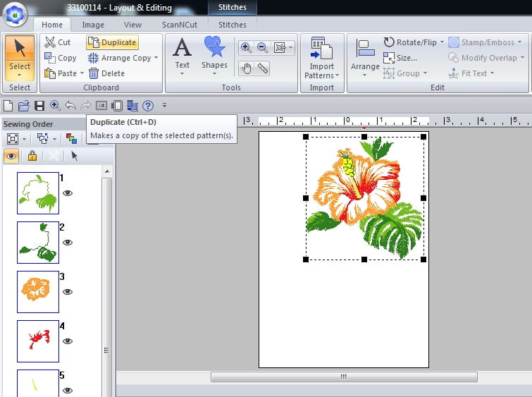This screenshot has height=397, width=532.
Task: Select the Cut scissors tool
Action: (58, 42)
